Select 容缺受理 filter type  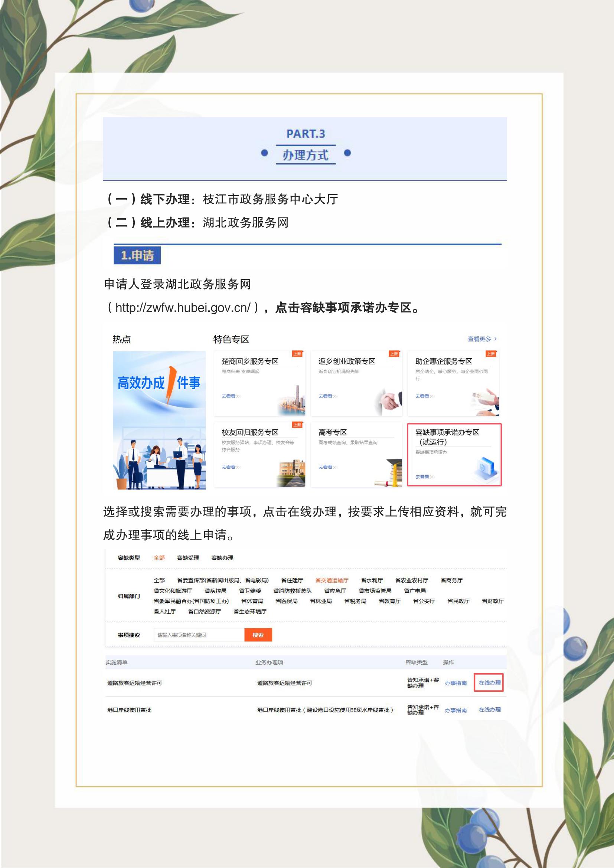point(188,558)
